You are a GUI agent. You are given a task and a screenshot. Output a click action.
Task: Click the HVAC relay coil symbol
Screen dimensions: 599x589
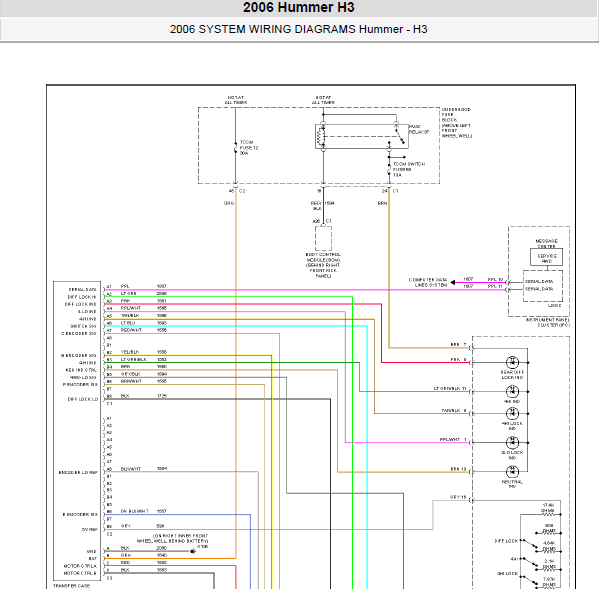pyautogui.click(x=321, y=136)
